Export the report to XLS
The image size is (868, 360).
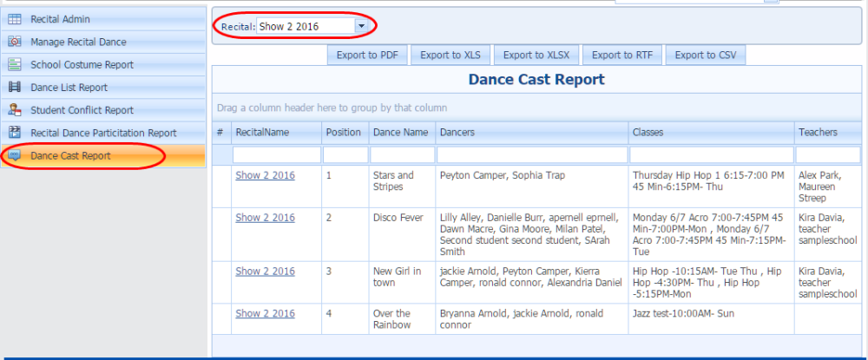(450, 56)
